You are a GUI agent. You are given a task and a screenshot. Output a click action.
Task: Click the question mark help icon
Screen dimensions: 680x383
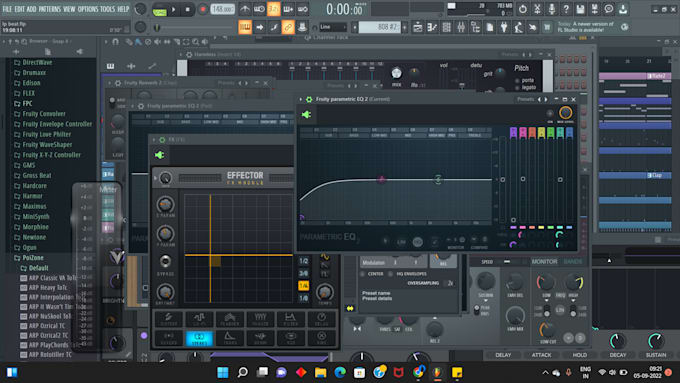566,9
